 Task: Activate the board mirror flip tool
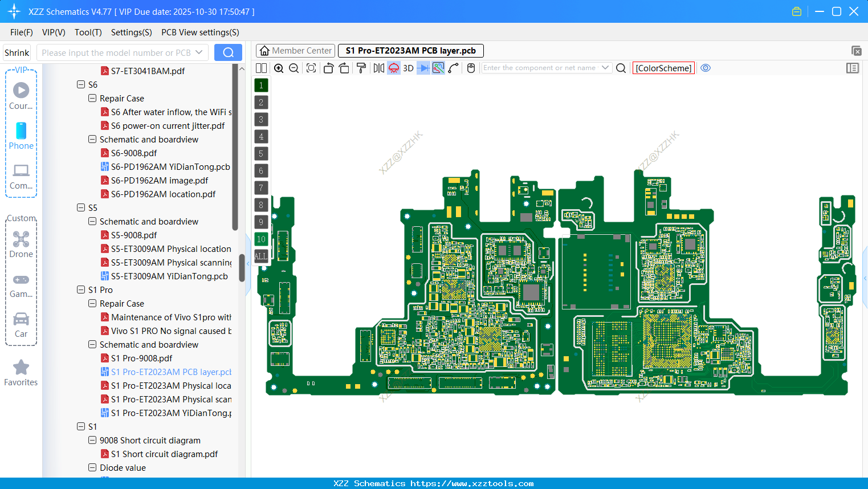coord(378,68)
